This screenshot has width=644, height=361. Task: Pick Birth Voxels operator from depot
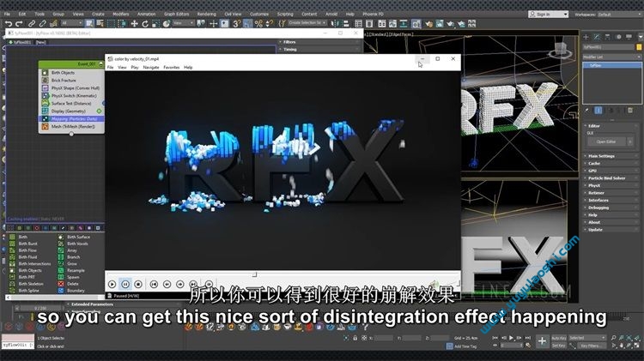coord(77,244)
